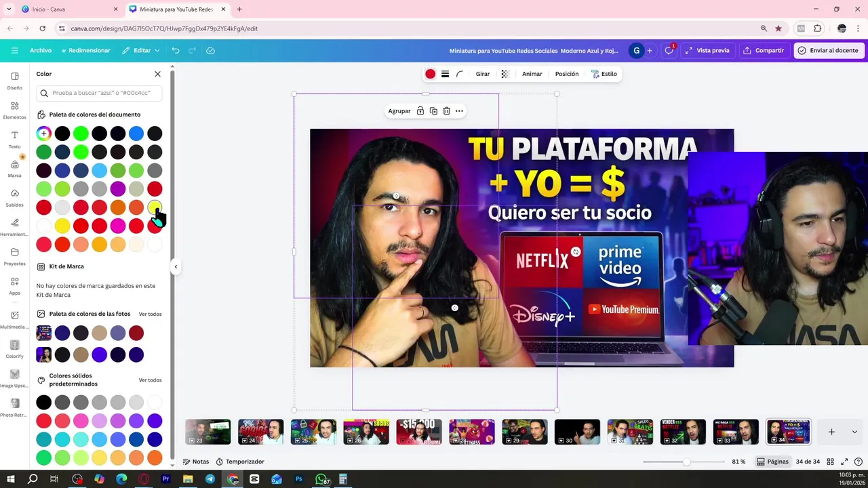Click Estilo in the element toolbar
Image resolution: width=868 pixels, height=488 pixels.
click(604, 74)
